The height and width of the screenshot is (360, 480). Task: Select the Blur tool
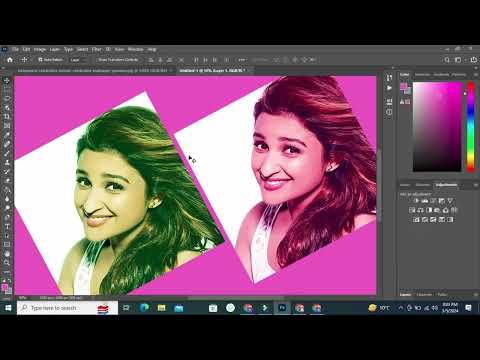[x=7, y=199]
